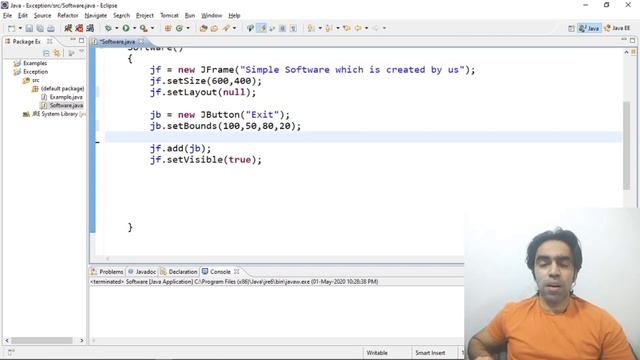Click the Package Explorer horizontal scrollbar
Viewport: 640px width, 360px height.
(x=42, y=340)
